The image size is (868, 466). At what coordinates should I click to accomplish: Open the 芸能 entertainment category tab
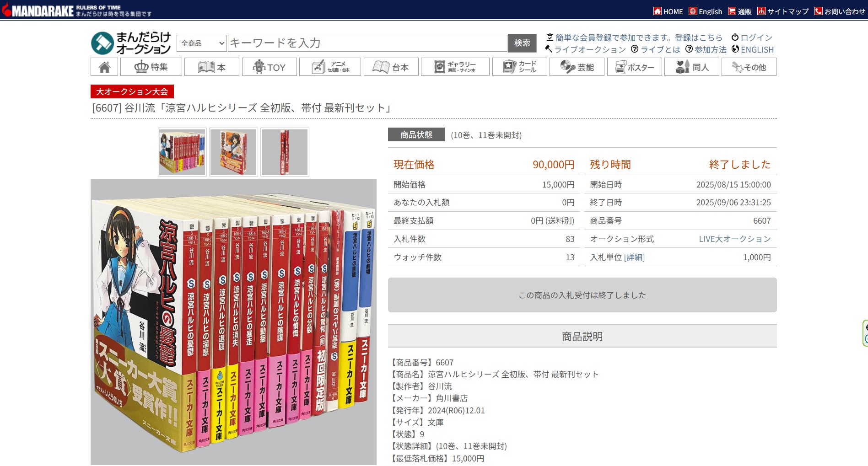tap(577, 67)
